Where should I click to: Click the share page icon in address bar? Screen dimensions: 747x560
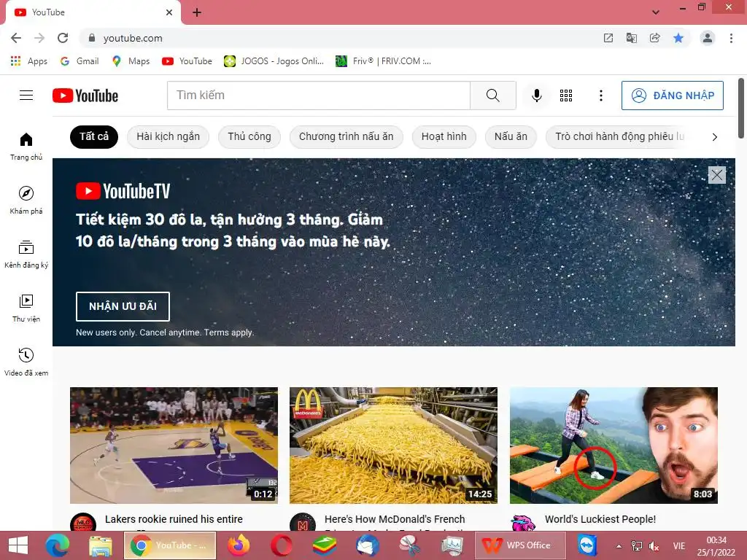654,38
